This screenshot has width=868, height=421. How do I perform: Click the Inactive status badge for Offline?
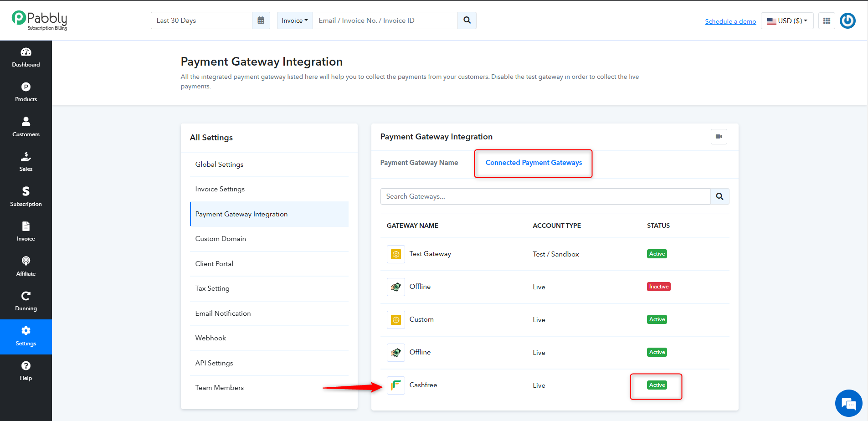coord(658,287)
